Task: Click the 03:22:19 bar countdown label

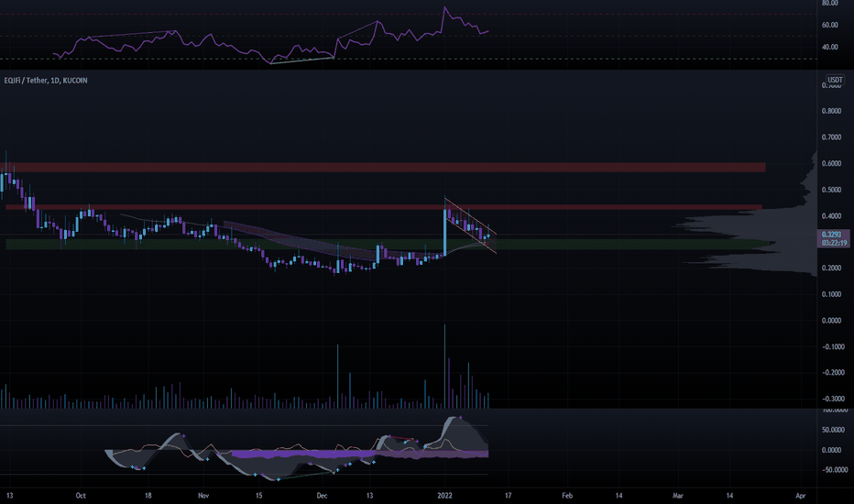Action: 834,243
